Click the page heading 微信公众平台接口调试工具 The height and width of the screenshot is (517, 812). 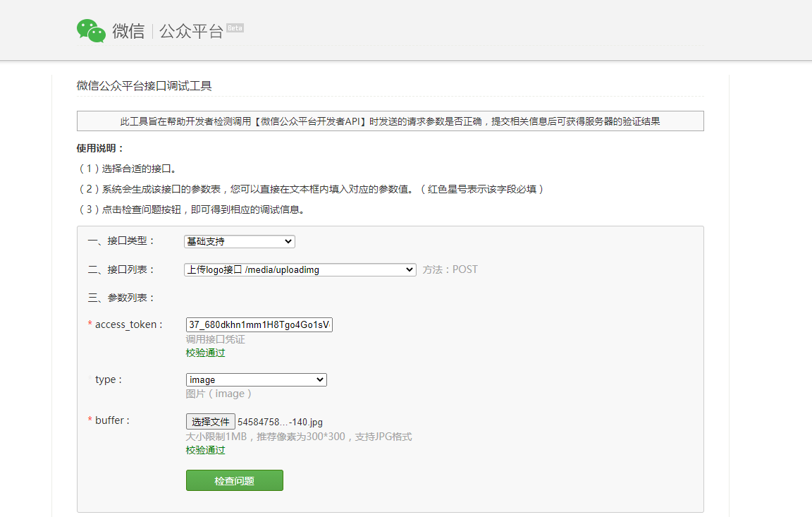[x=144, y=86]
